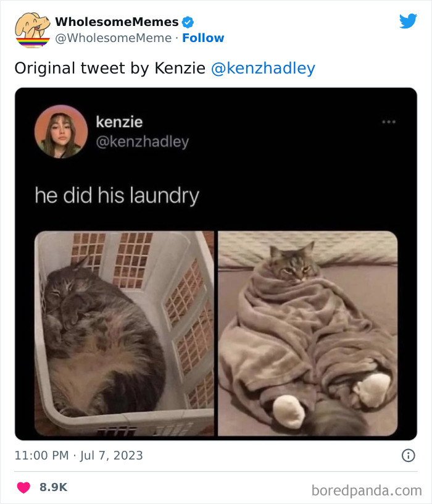The width and height of the screenshot is (432, 504).
Task: Click the 8.9K likes count
Action: click(x=52, y=486)
